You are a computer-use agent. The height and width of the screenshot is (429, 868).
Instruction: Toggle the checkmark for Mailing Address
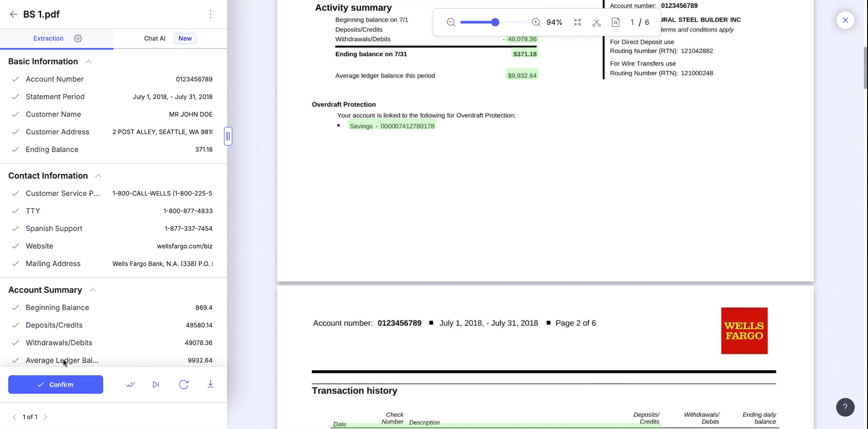[x=15, y=264]
